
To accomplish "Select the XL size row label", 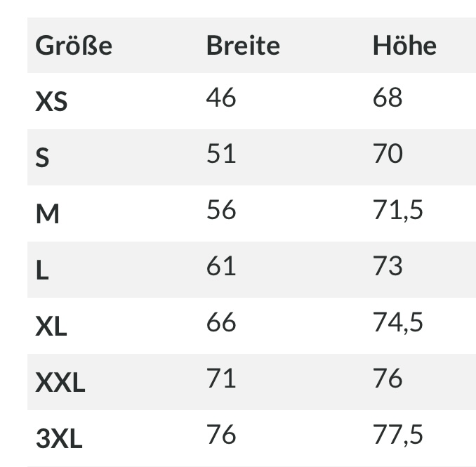I will pyautogui.click(x=51, y=327).
